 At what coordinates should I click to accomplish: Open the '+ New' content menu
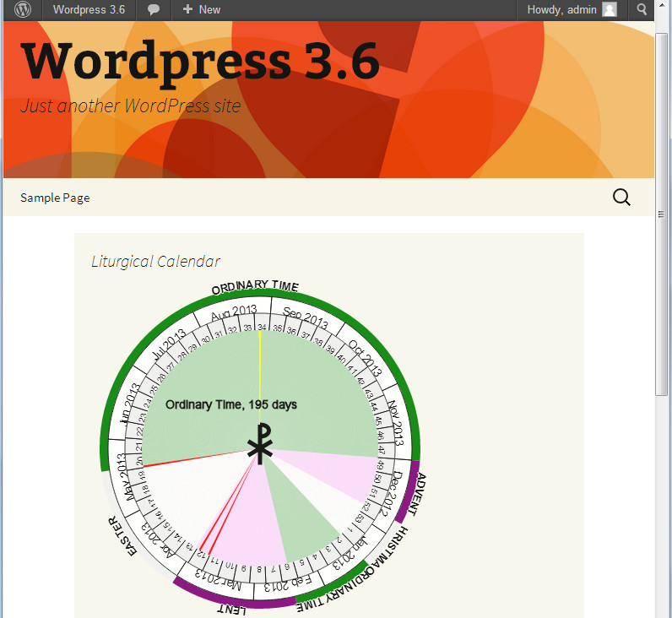coord(201,10)
